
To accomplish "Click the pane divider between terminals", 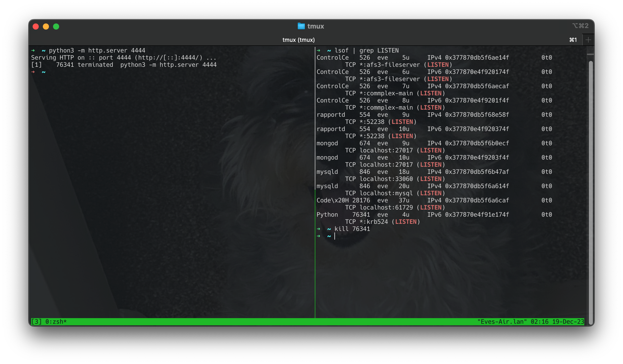I will coord(315,178).
